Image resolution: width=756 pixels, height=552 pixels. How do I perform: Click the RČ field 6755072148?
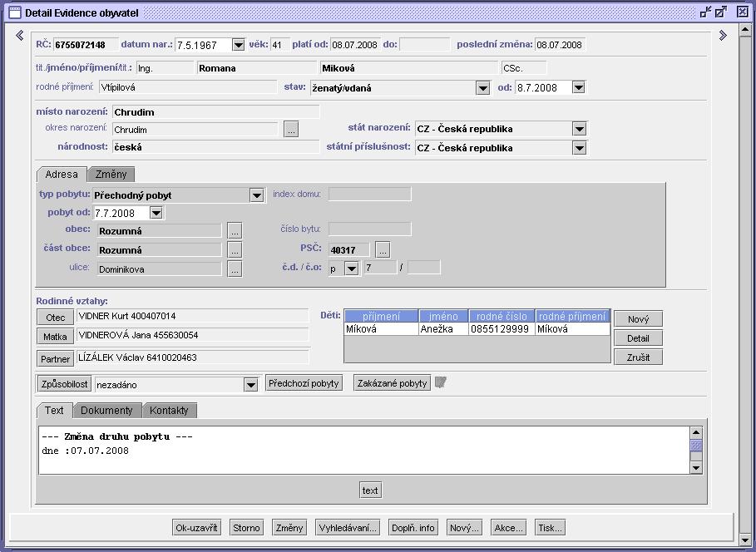[x=86, y=45]
